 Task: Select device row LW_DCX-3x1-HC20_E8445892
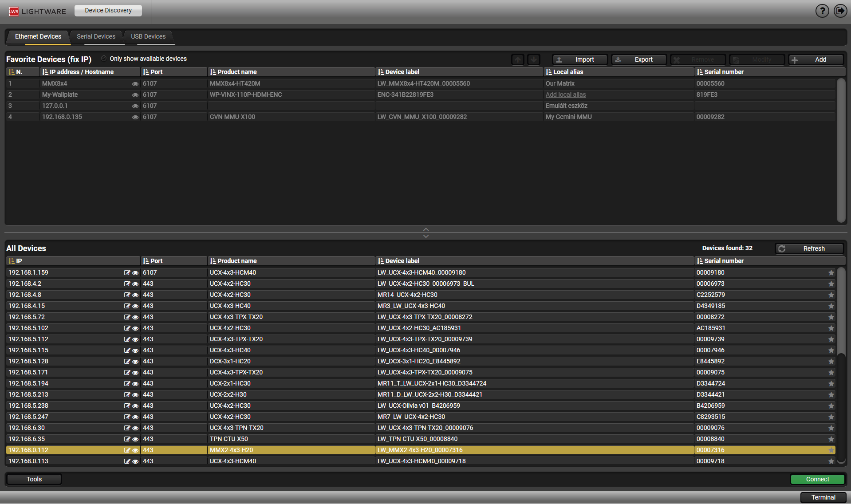click(x=421, y=362)
